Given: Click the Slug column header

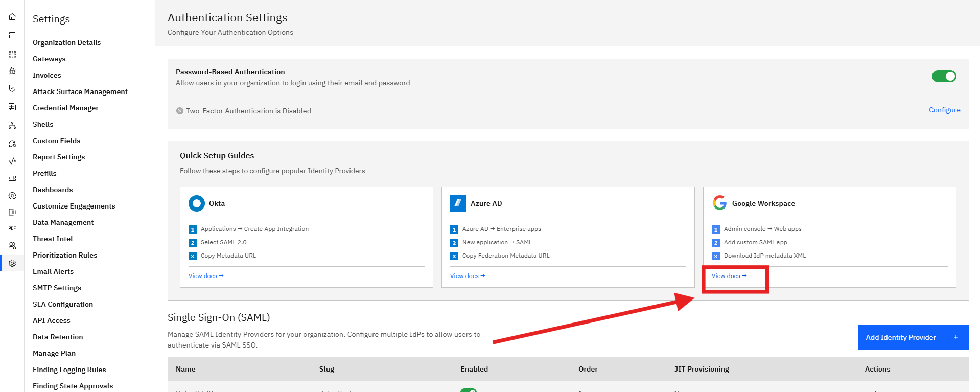Looking at the screenshot, I should tap(326, 369).
